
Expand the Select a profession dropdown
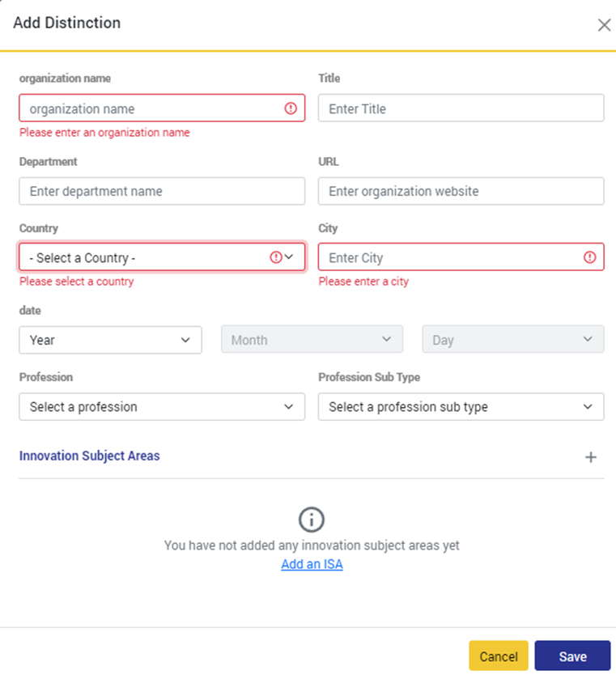point(162,407)
